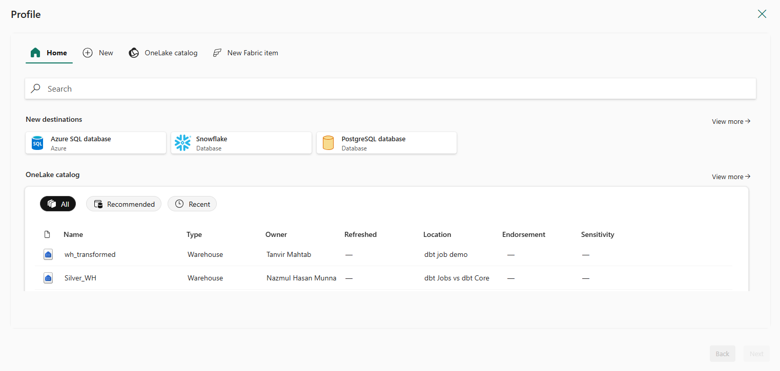
Task: Select the Recent filter chip
Action: pos(192,204)
